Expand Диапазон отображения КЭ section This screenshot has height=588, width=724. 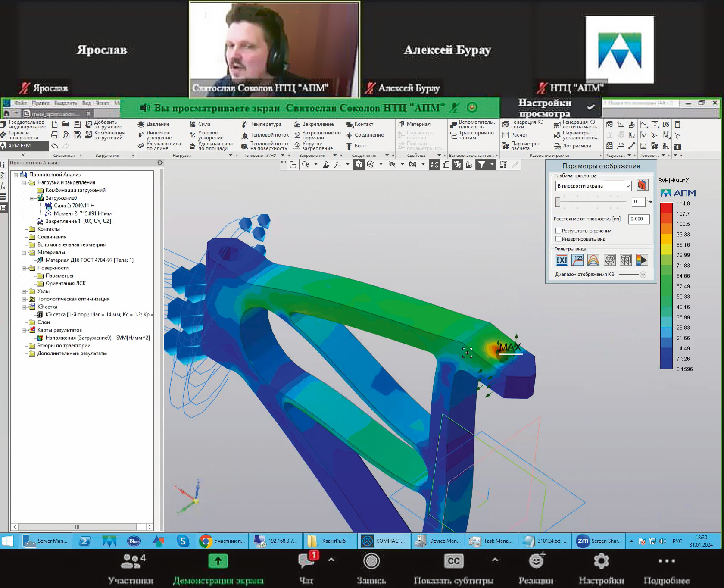click(643, 275)
